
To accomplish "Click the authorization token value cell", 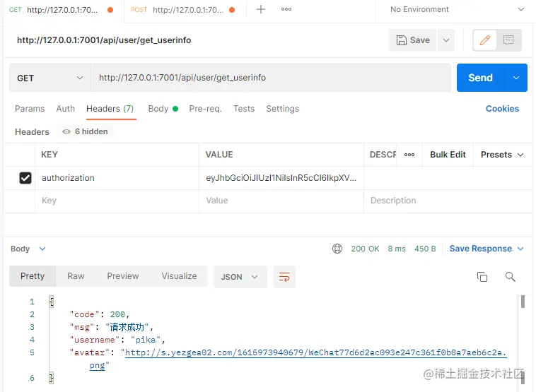I will coord(281,178).
